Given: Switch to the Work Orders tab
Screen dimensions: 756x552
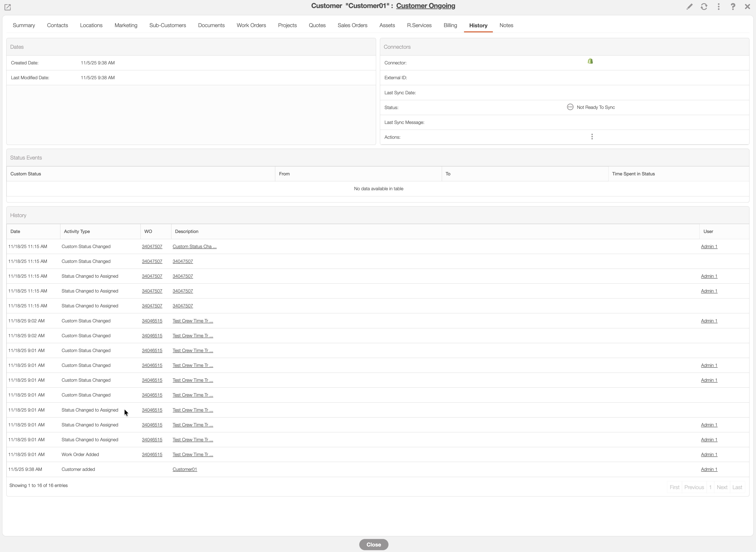Looking at the screenshot, I should (251, 25).
